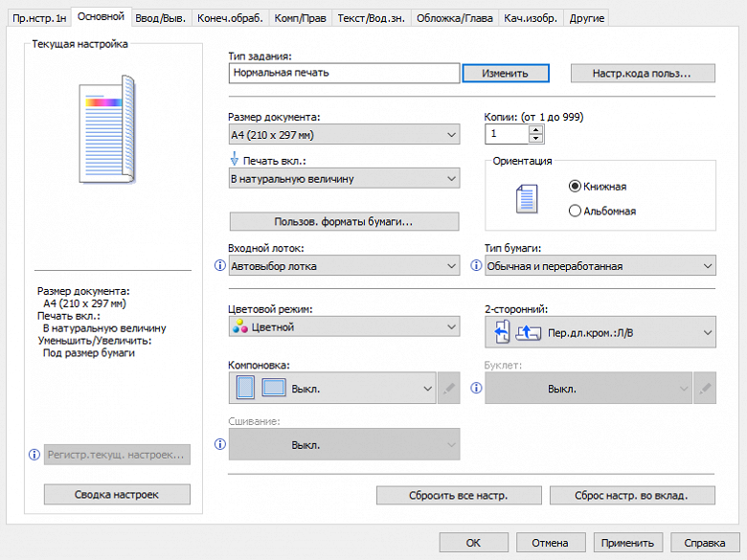Click the document preview thumbnail image
Screen dimensions: 747x560
click(x=108, y=131)
